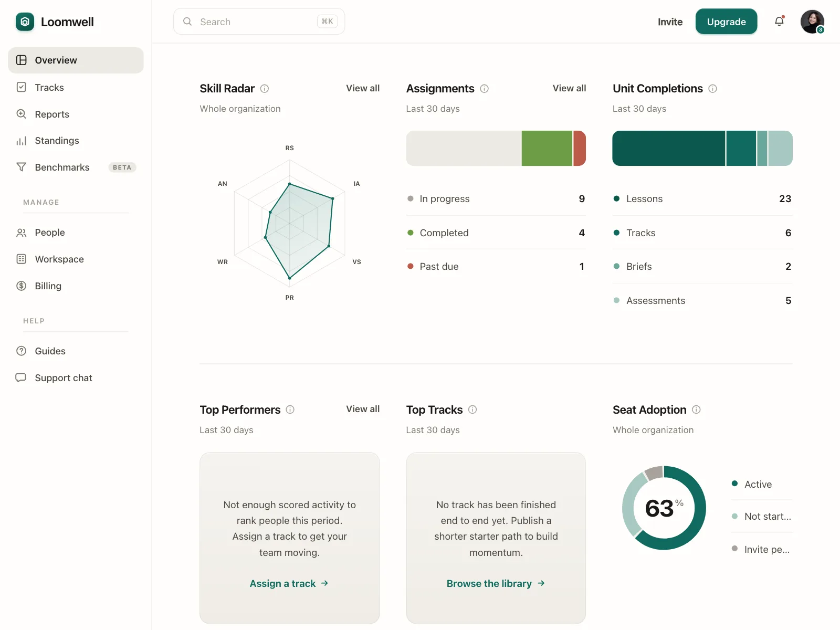This screenshot has height=630, width=840.
Task: Click the red Past due bar segment
Action: point(580,149)
